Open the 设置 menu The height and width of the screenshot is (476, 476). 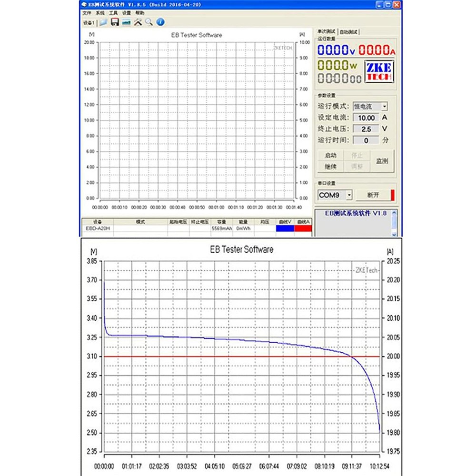coord(126,13)
